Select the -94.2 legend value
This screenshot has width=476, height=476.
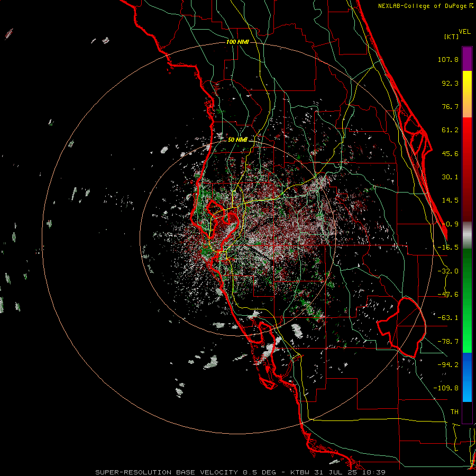[x=448, y=365]
